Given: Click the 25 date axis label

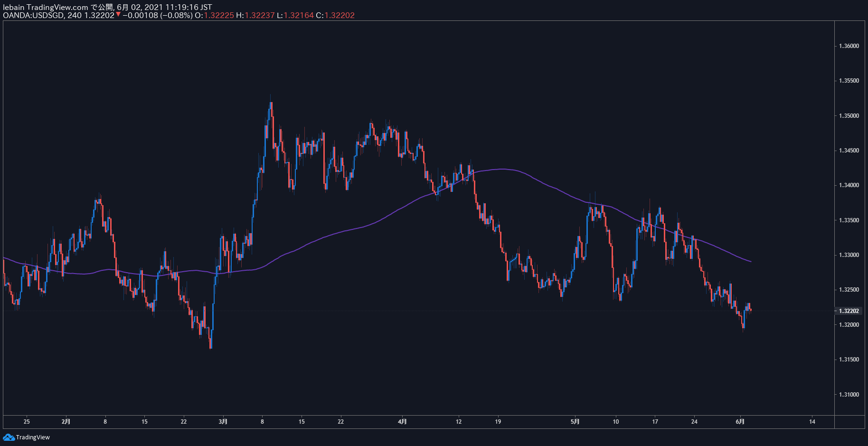Looking at the screenshot, I should [27, 421].
